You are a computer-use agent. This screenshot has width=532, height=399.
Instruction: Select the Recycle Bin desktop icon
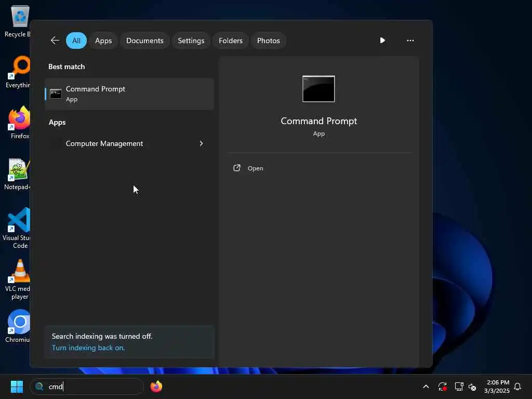[x=18, y=21]
